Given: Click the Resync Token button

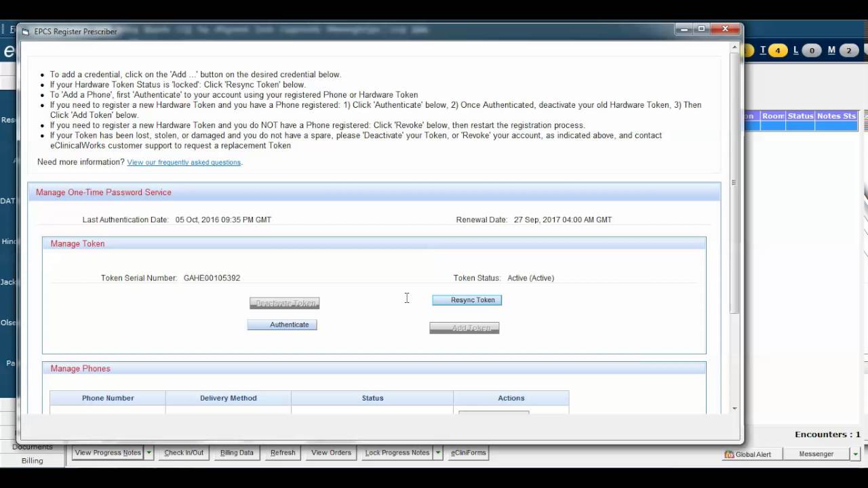Looking at the screenshot, I should tap(467, 300).
